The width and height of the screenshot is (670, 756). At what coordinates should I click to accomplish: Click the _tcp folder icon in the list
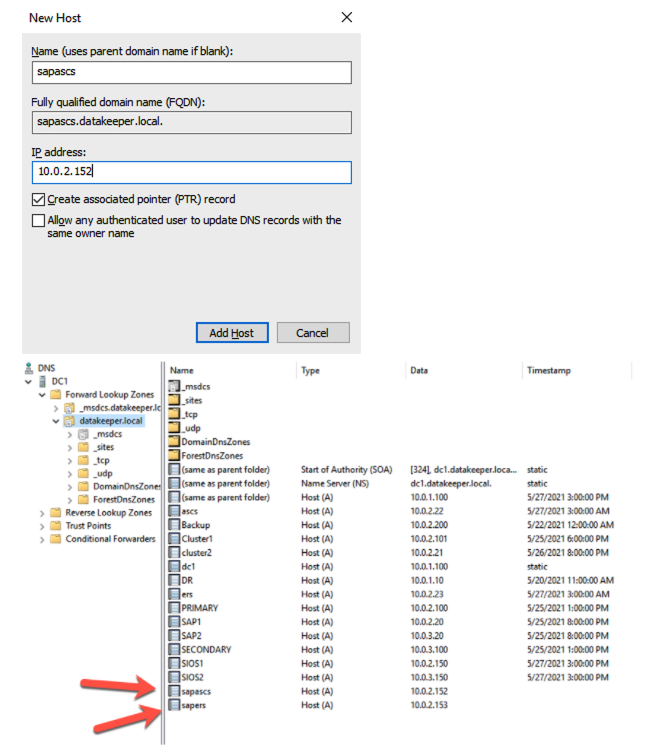[174, 414]
